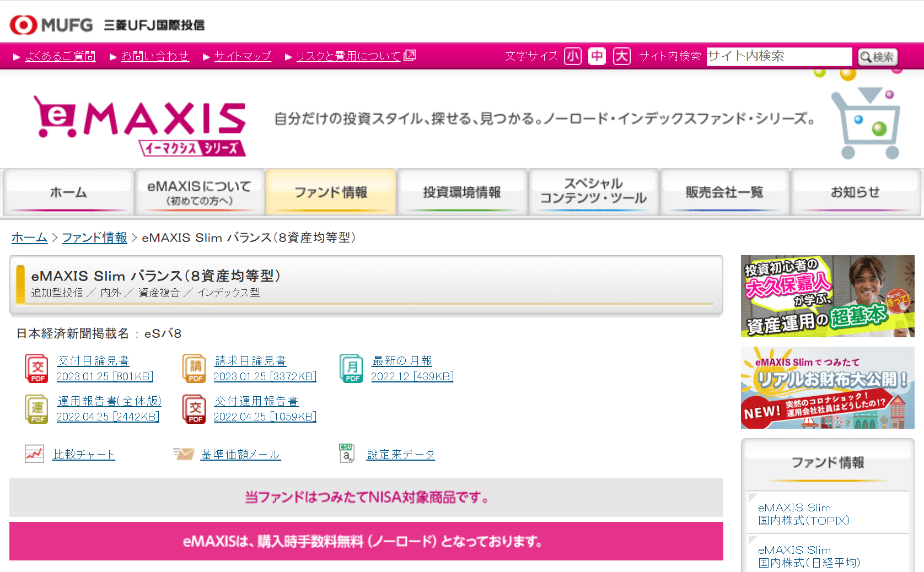This screenshot has height=572, width=924.
Task: Open the 2023.01.25 [3372KB] link
Action: [x=265, y=376]
